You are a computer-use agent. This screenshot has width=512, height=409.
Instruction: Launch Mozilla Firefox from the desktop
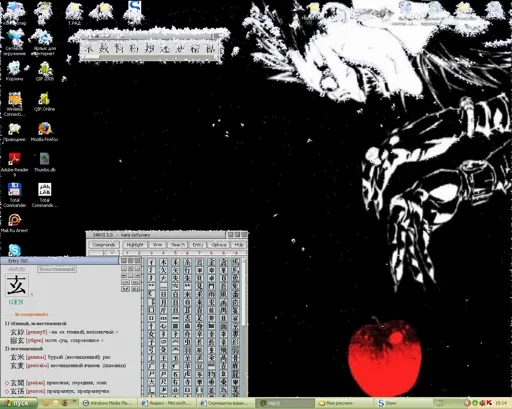point(44,132)
